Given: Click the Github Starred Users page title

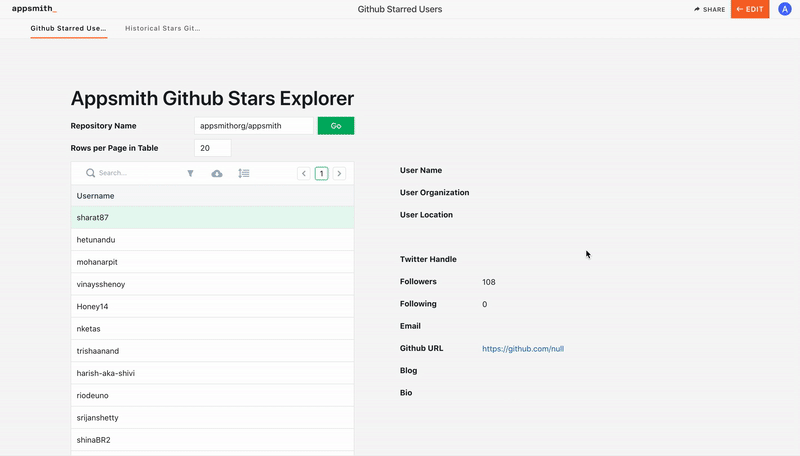Looking at the screenshot, I should pyautogui.click(x=400, y=9).
